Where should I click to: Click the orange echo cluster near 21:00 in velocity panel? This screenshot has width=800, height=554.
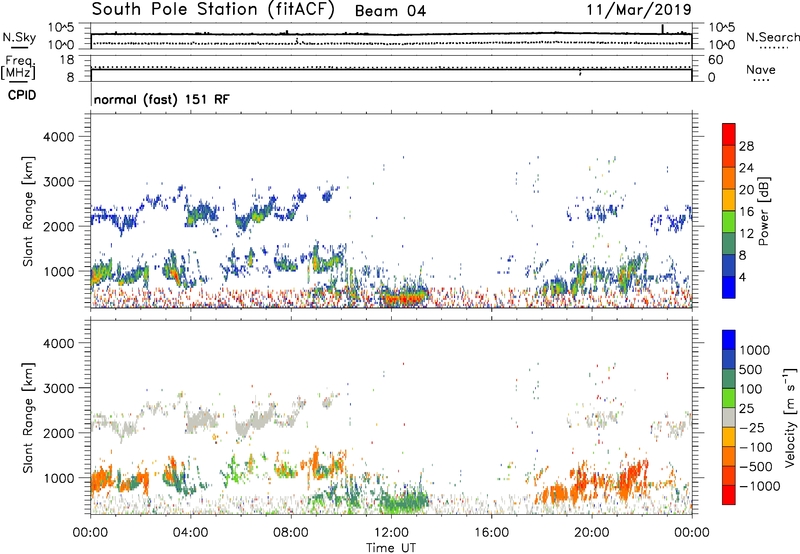tap(630, 477)
